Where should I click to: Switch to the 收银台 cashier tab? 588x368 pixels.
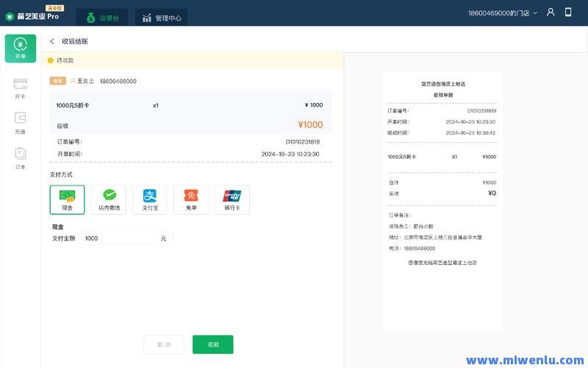[x=102, y=18]
